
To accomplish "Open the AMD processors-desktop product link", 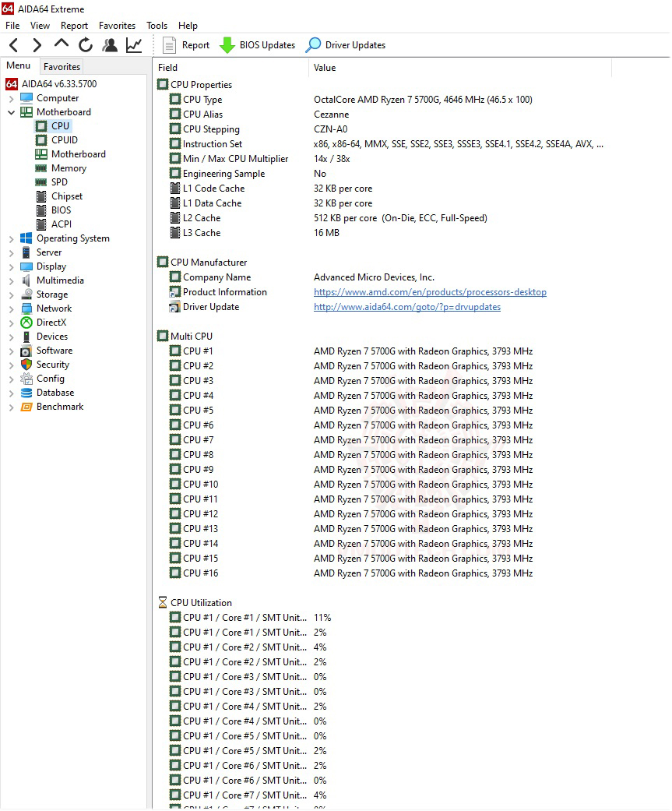I will (430, 292).
